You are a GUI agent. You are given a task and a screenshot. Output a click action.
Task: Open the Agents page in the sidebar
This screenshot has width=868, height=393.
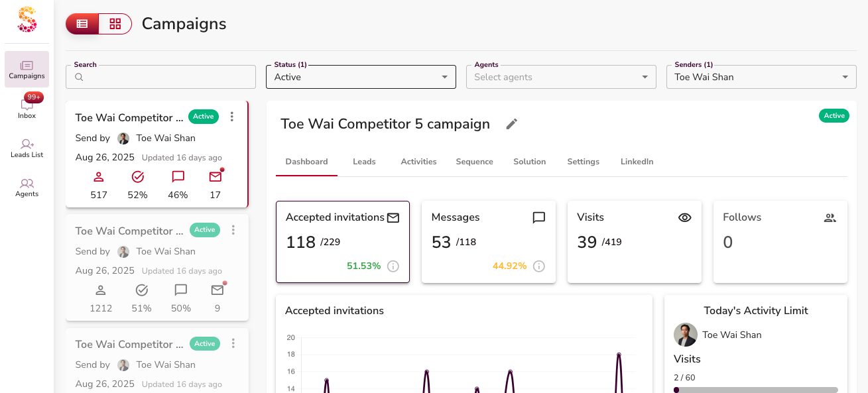coord(27,188)
